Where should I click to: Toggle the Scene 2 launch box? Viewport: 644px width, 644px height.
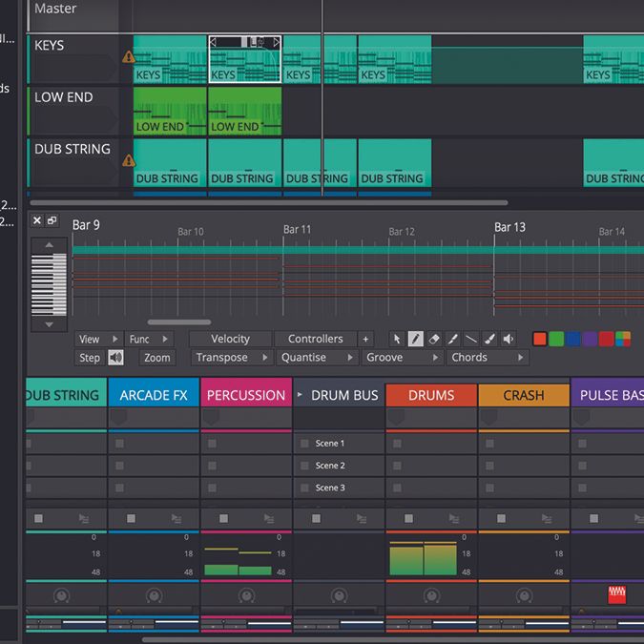(x=304, y=466)
